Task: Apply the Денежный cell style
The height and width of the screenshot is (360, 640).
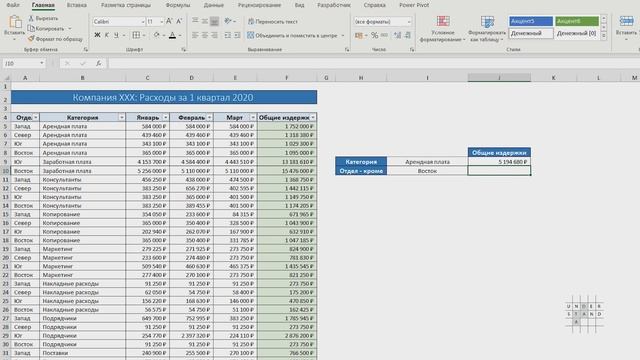Action: pos(531,33)
